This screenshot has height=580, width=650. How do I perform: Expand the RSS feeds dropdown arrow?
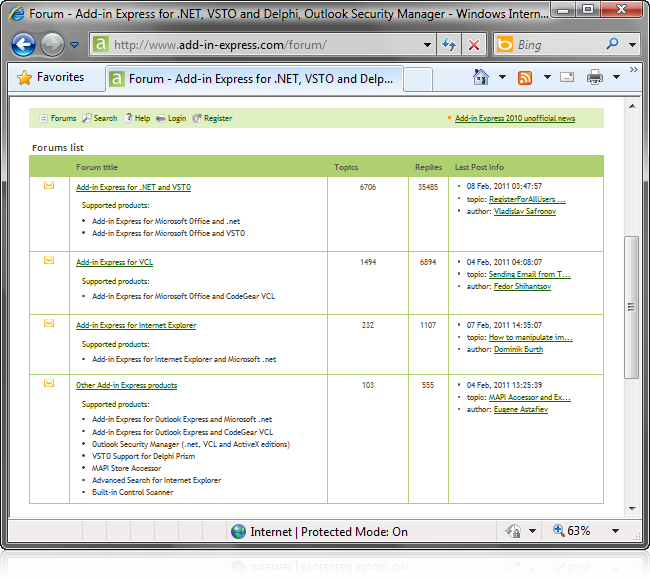547,77
